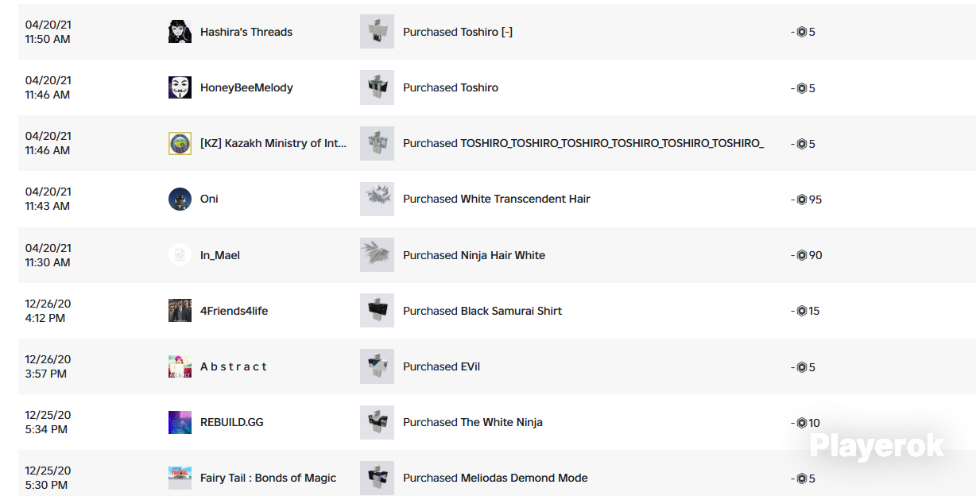View the Black Samurai Shirt thumbnail

[x=377, y=311]
